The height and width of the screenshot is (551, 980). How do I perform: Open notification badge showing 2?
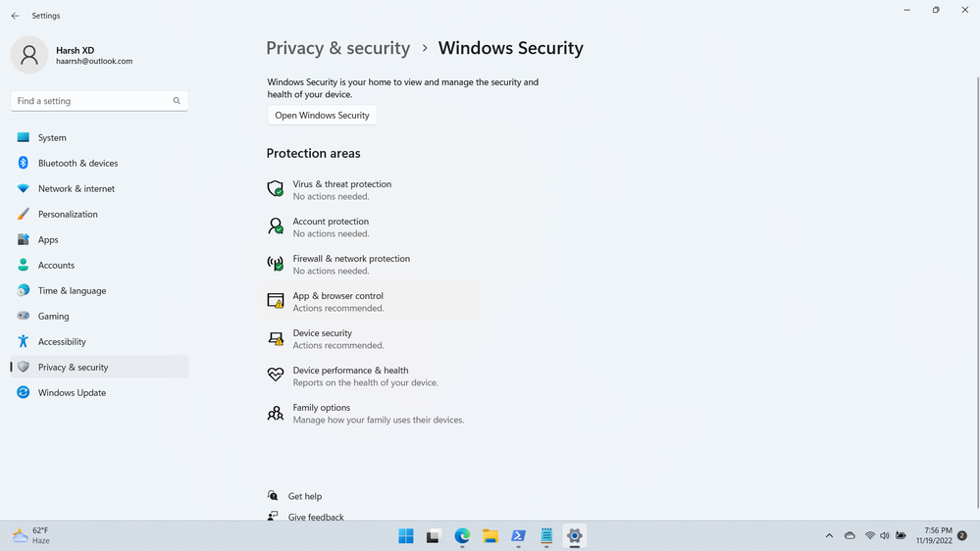coord(962,535)
